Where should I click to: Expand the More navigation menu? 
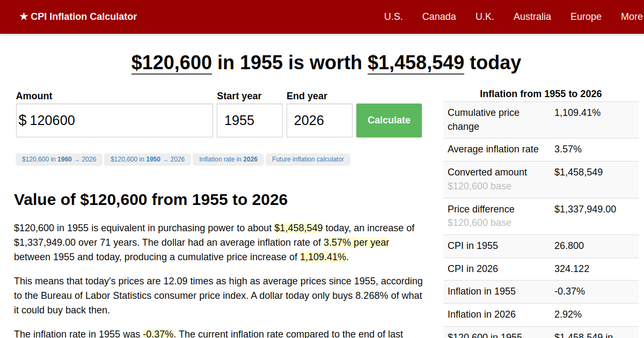pos(632,17)
